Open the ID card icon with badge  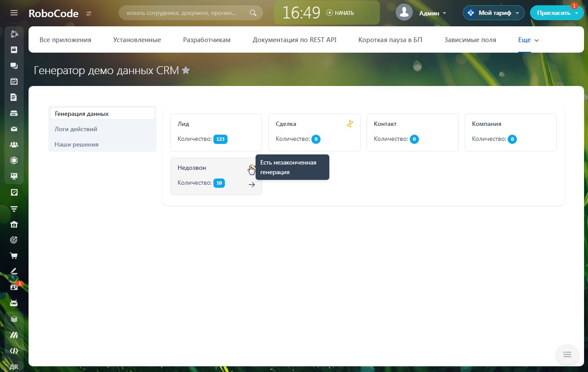[x=14, y=287]
